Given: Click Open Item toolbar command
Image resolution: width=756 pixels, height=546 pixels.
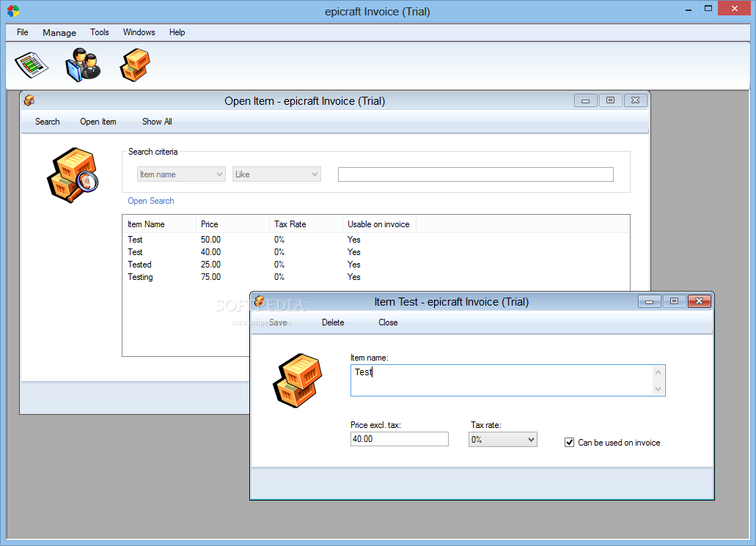Looking at the screenshot, I should pyautogui.click(x=98, y=122).
